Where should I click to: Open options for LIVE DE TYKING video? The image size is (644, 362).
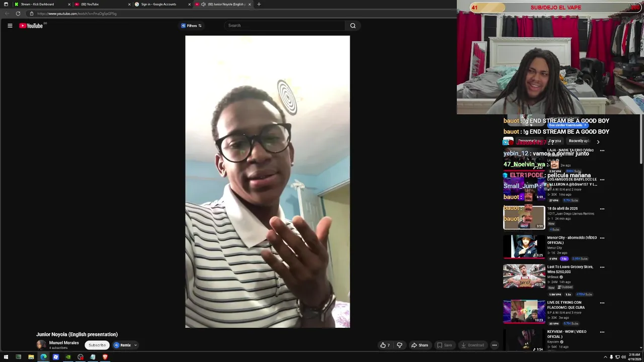pos(602,303)
